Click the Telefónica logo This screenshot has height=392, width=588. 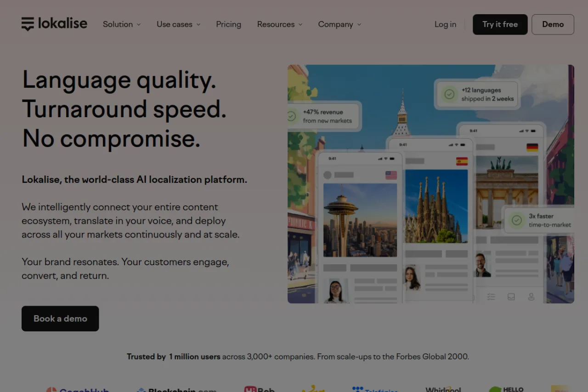coord(375,389)
